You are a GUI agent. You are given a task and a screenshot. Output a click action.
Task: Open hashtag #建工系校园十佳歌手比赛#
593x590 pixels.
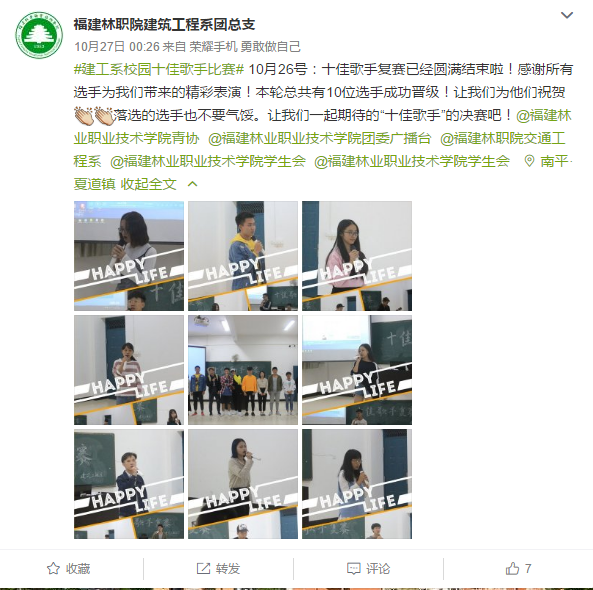[159, 70]
